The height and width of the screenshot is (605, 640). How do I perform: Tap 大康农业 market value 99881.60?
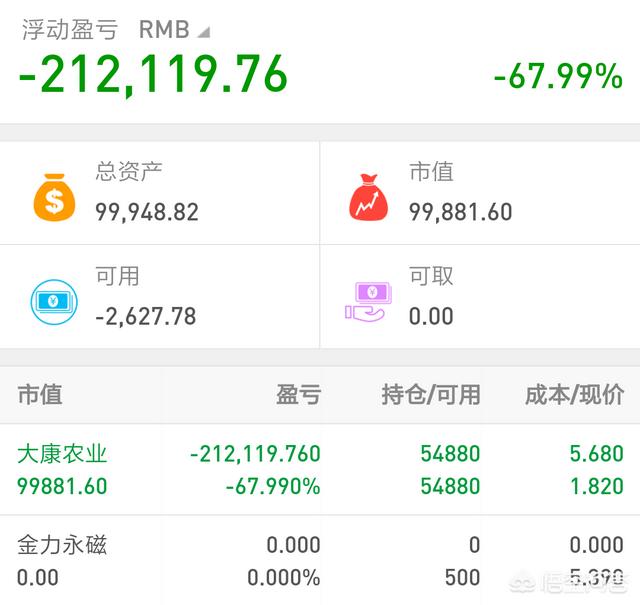[x=62, y=486]
